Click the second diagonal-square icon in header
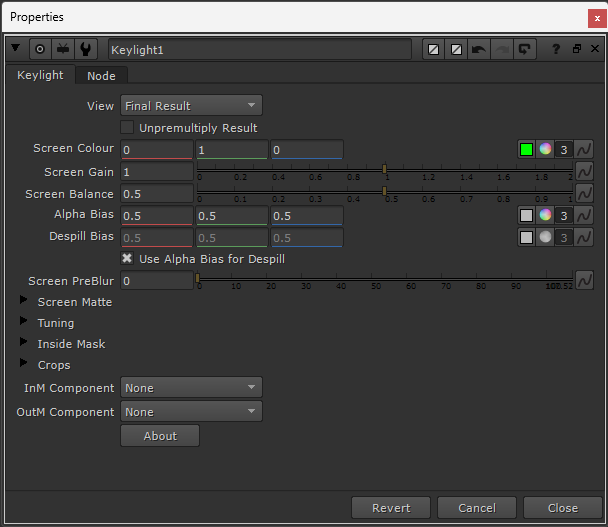Image resolution: width=608 pixels, height=527 pixels. point(456,49)
